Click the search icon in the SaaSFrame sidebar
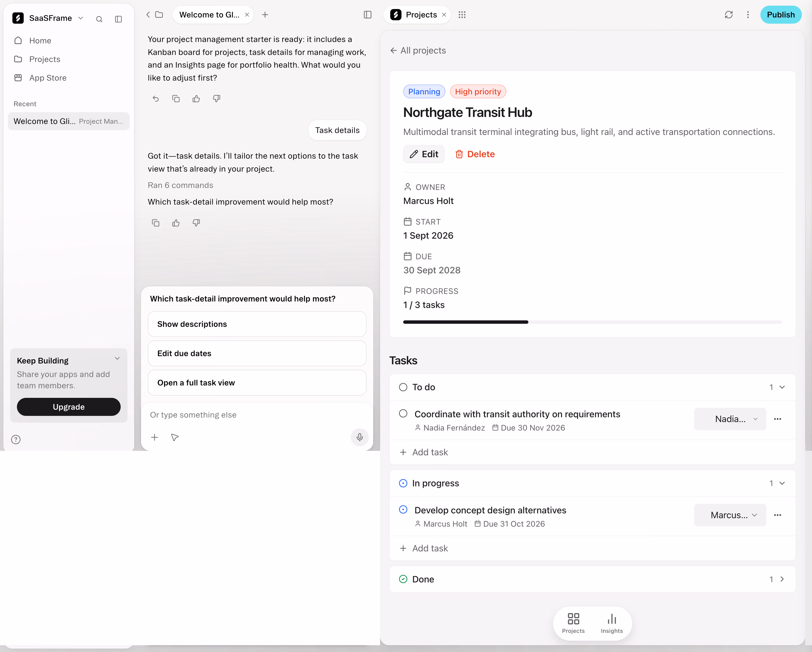 99,19
